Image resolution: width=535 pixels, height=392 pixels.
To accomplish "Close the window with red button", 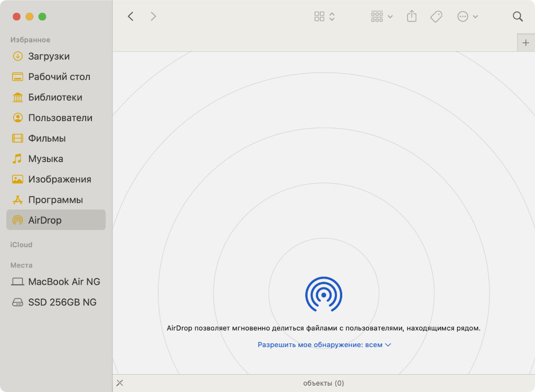I will 17,16.
